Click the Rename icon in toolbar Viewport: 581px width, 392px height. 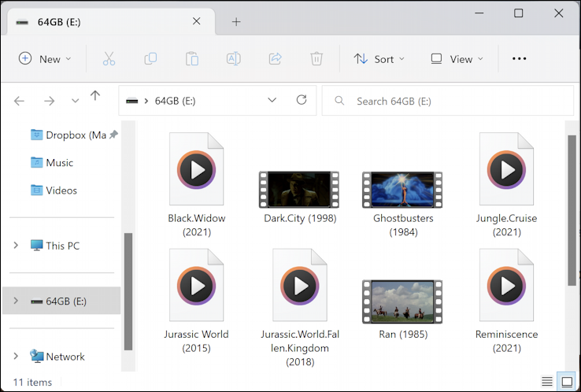(x=234, y=59)
